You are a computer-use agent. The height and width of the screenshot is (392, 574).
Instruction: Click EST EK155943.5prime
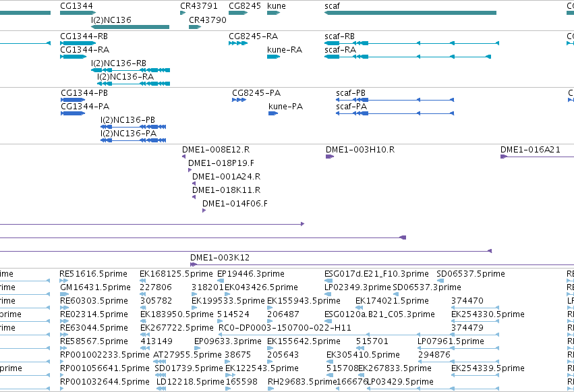pos(270,308)
